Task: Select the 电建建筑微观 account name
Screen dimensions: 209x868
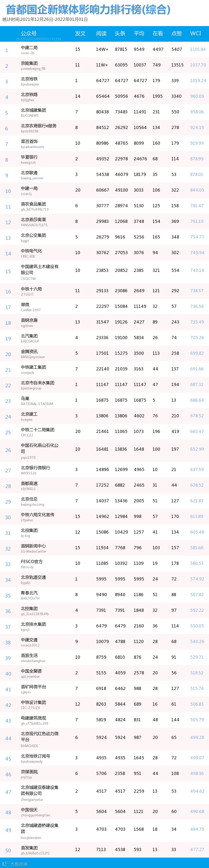Action: 33,718
